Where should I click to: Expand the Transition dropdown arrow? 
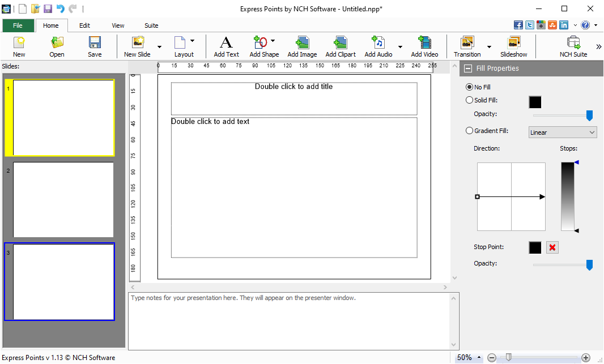tap(489, 47)
